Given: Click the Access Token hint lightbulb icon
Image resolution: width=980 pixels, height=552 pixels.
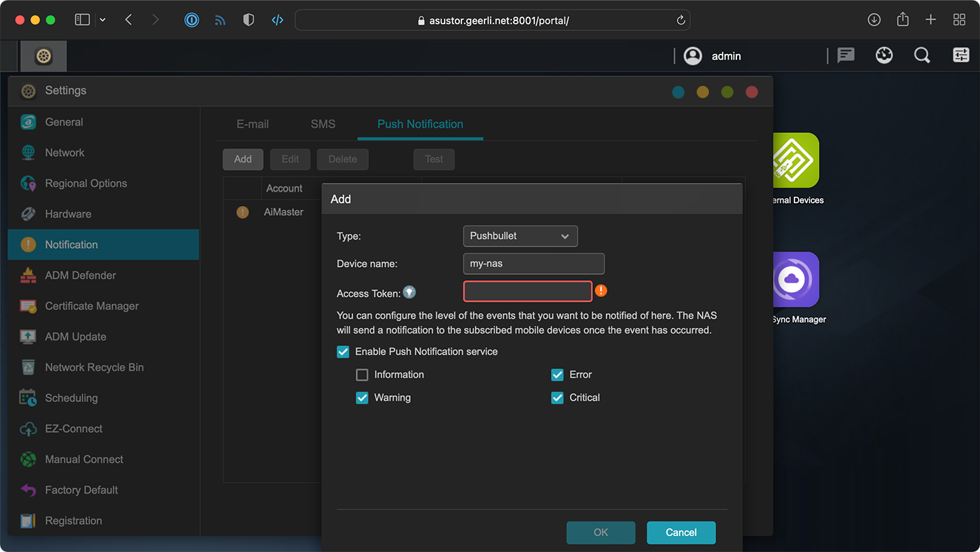Looking at the screenshot, I should coord(409,292).
